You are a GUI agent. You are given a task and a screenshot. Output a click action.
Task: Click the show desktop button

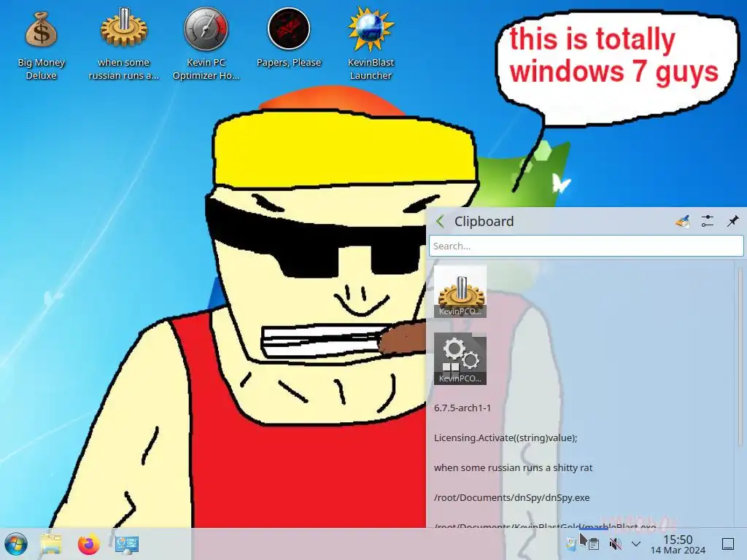tap(728, 544)
